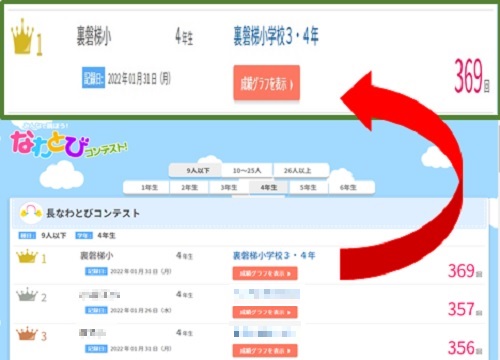Click the bronze crown beside rank 3
Viewport: 500px width, 360px height.
tap(27, 333)
